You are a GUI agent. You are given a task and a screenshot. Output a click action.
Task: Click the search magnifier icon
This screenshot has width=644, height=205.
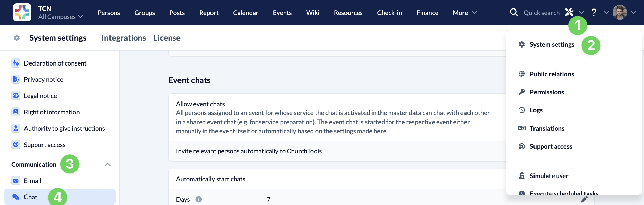514,13
